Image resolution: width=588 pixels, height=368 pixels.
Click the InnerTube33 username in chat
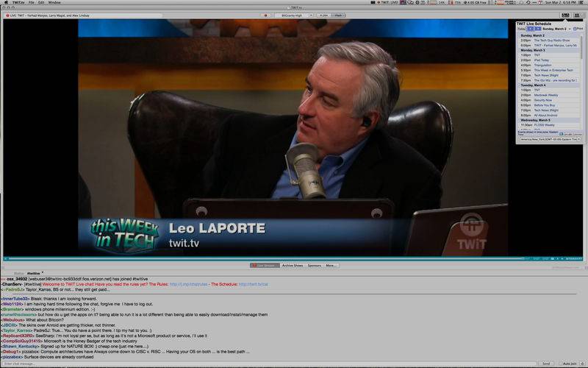(x=15, y=299)
